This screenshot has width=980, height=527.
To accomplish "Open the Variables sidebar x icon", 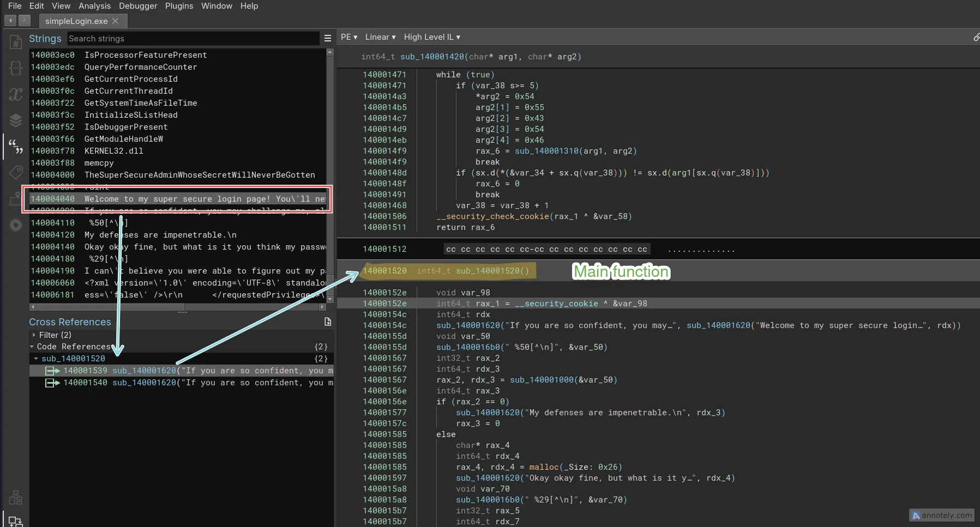I will click(15, 94).
